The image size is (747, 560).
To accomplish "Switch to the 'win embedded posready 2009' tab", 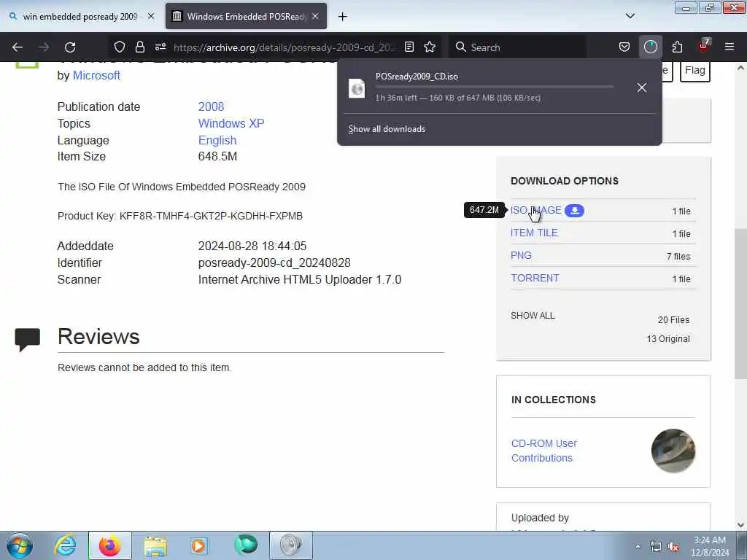I will [x=80, y=17].
